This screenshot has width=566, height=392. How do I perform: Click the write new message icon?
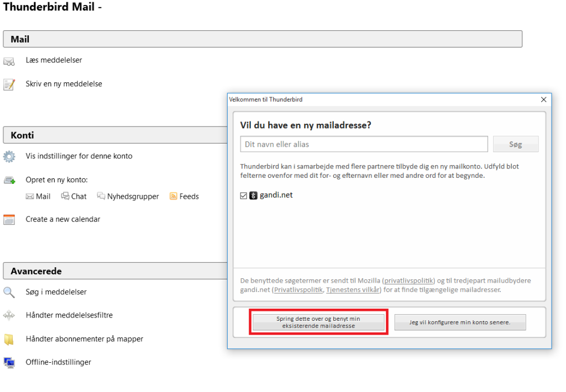(x=9, y=84)
